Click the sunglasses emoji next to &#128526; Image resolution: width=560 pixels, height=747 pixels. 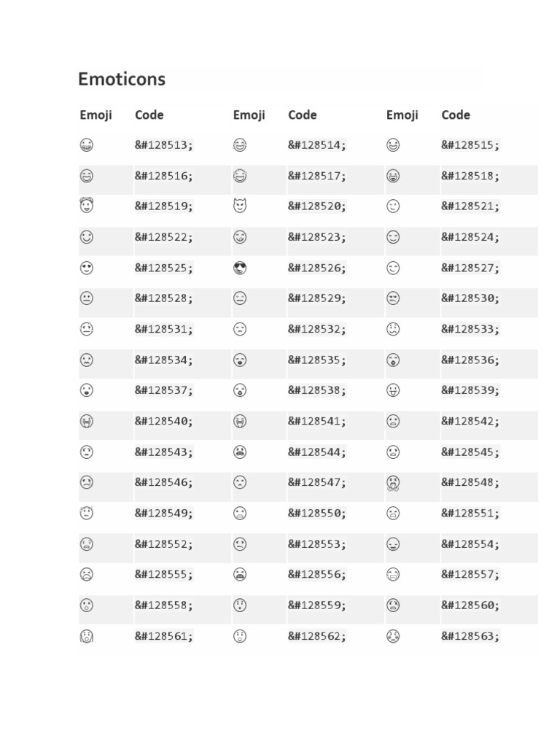pyautogui.click(x=239, y=268)
